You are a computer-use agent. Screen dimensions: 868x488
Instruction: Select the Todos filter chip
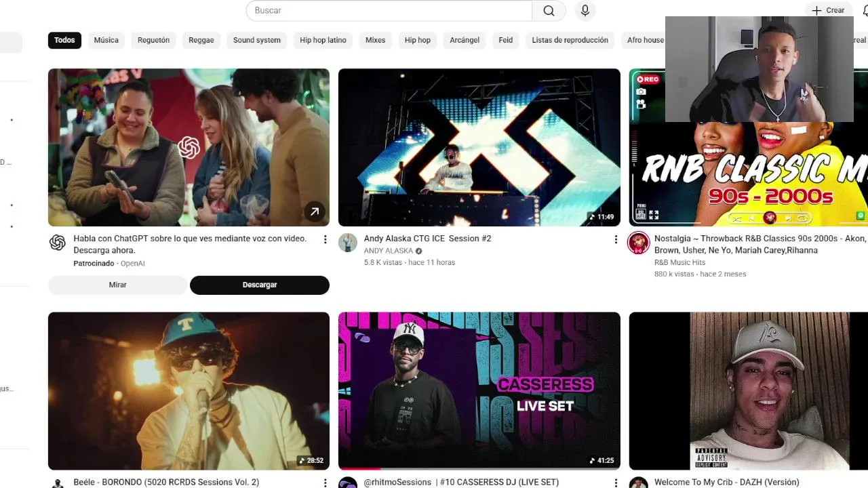(x=64, y=40)
